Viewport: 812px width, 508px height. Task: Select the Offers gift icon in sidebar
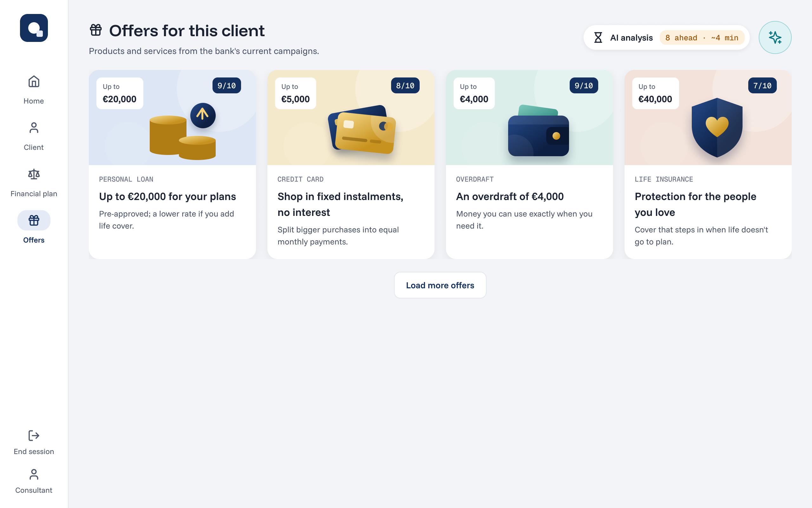[34, 220]
